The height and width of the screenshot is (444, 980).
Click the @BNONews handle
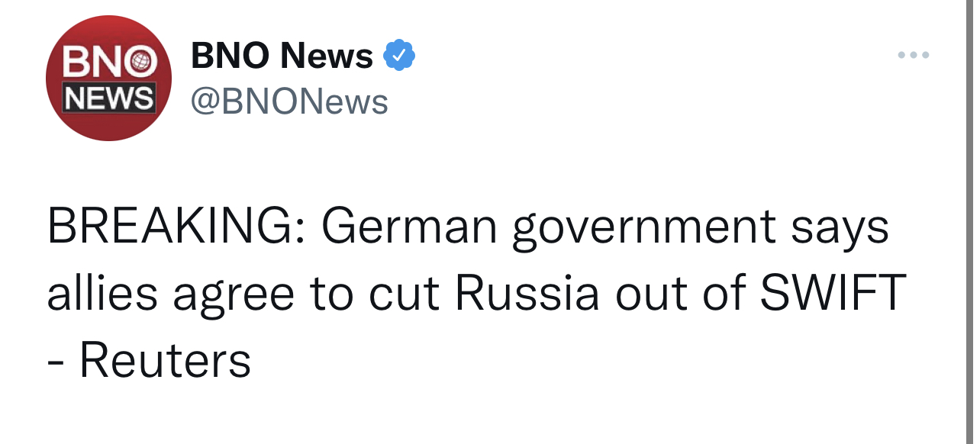click(x=289, y=101)
